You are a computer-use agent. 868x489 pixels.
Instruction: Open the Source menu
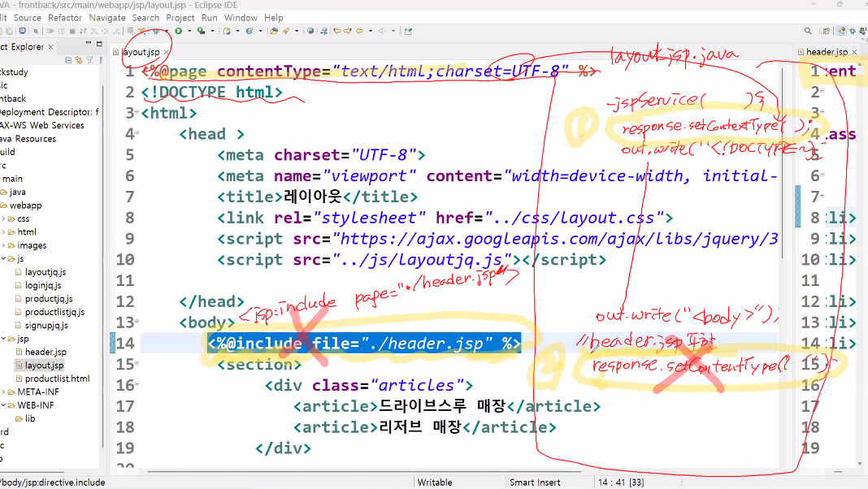[x=27, y=18]
